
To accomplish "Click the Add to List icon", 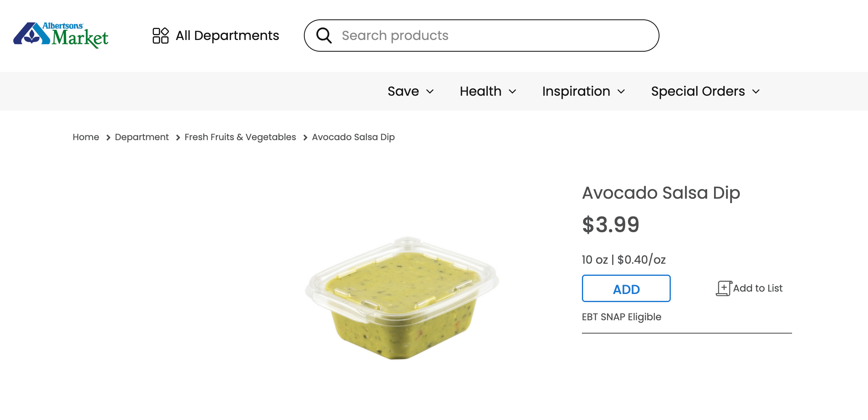I will click(x=724, y=288).
